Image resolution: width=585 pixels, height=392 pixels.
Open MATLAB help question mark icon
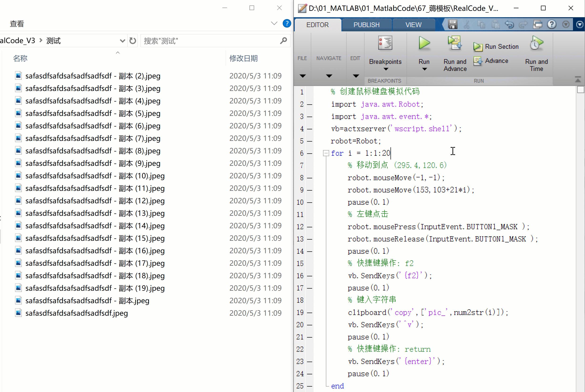click(552, 24)
